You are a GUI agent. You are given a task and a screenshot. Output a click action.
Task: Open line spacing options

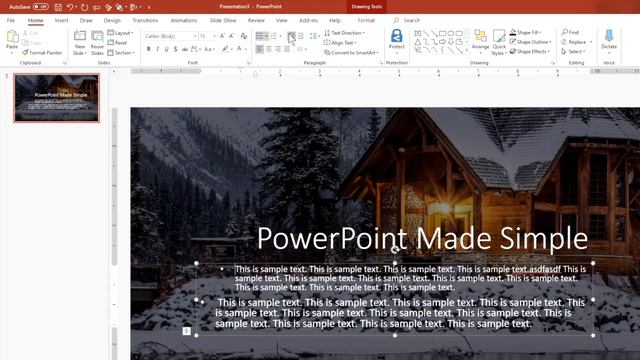tap(314, 36)
